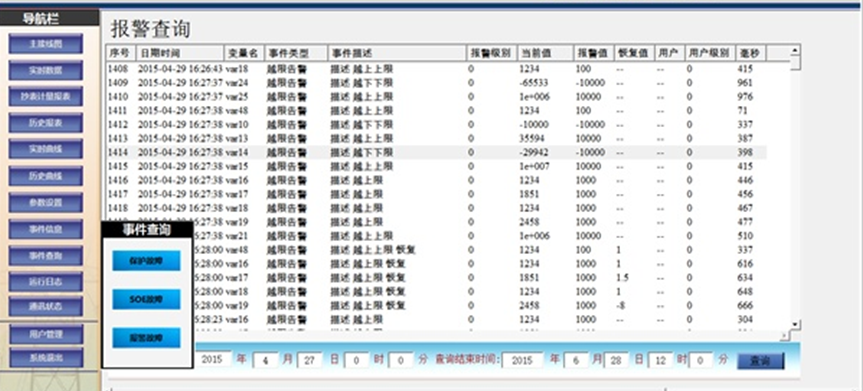Viewport: 863px width, 391px height.
Task: Click the 事件类型 column header
Action: tap(296, 53)
